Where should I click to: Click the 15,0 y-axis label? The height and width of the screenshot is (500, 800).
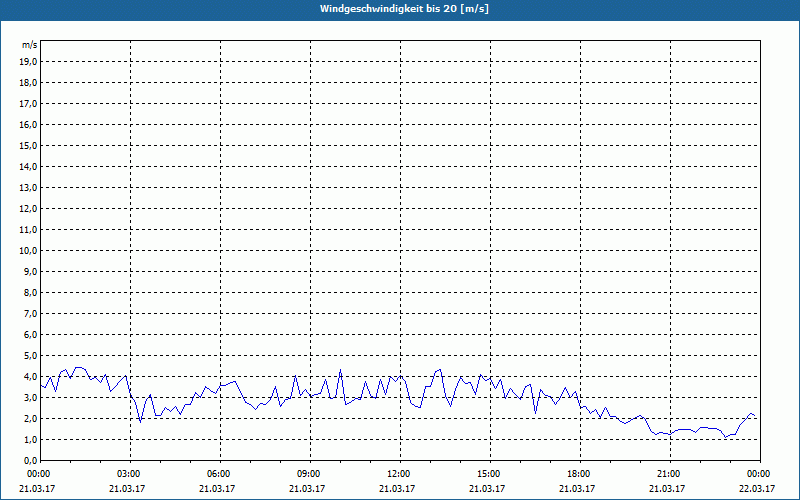point(28,145)
